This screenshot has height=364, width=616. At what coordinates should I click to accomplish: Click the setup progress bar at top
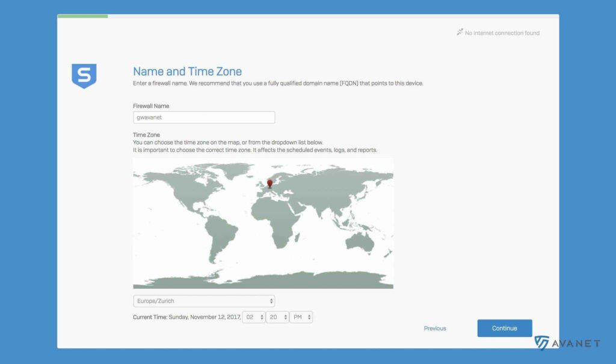(308, 16)
